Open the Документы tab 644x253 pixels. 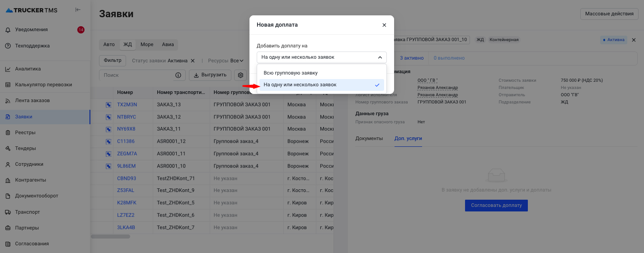tap(369, 138)
